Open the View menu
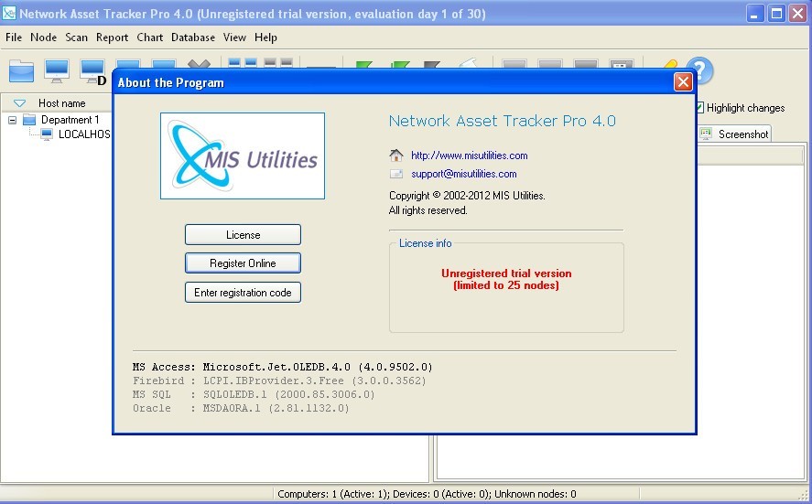This screenshot has width=812, height=504. pos(234,38)
